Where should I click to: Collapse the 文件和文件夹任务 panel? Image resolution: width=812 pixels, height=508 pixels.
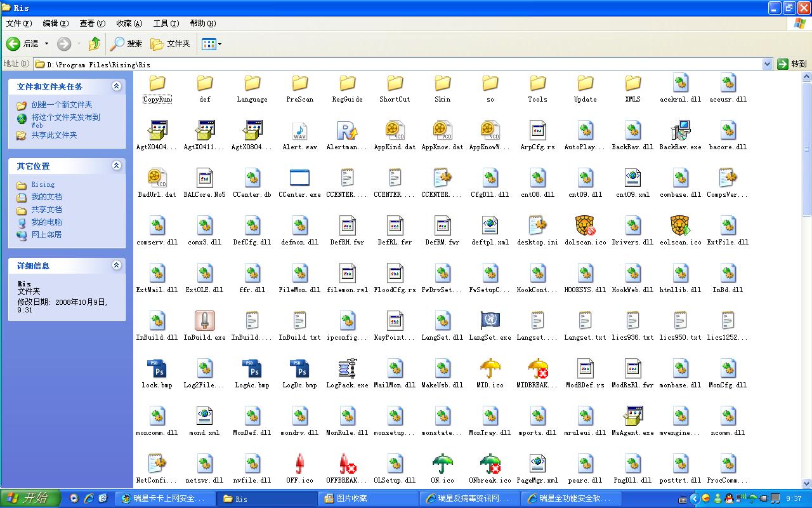(116, 86)
